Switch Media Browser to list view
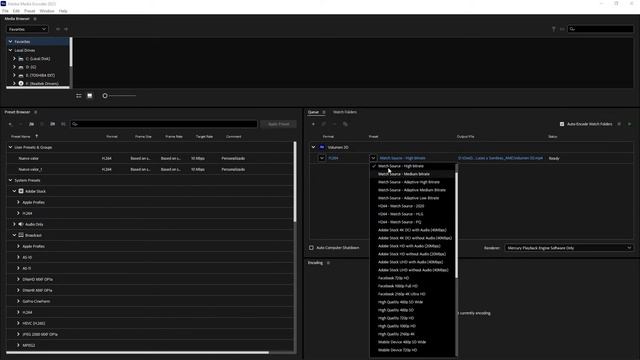This screenshot has width=640, height=360. point(79,96)
